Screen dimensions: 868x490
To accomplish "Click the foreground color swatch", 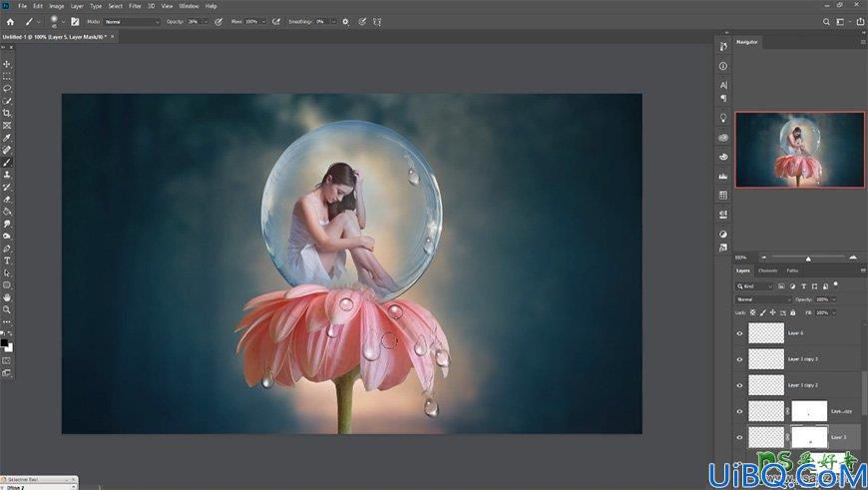I will click(x=4, y=343).
